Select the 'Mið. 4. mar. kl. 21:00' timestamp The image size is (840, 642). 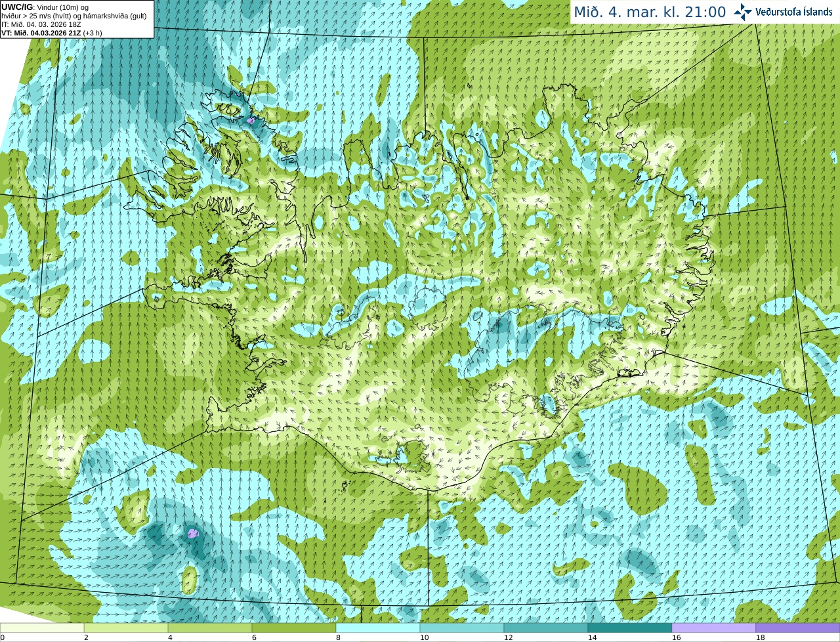650,12
